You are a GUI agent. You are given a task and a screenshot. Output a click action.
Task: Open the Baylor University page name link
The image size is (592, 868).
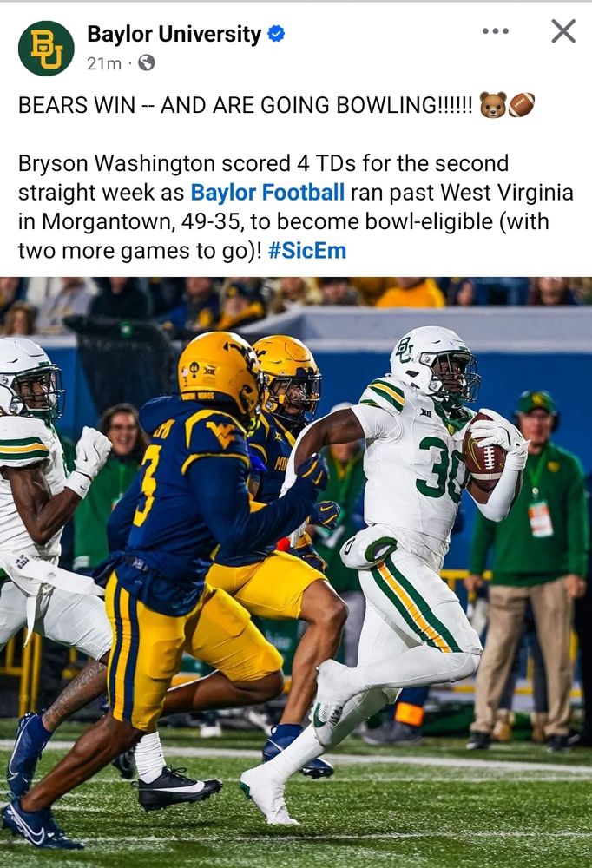click(x=174, y=34)
